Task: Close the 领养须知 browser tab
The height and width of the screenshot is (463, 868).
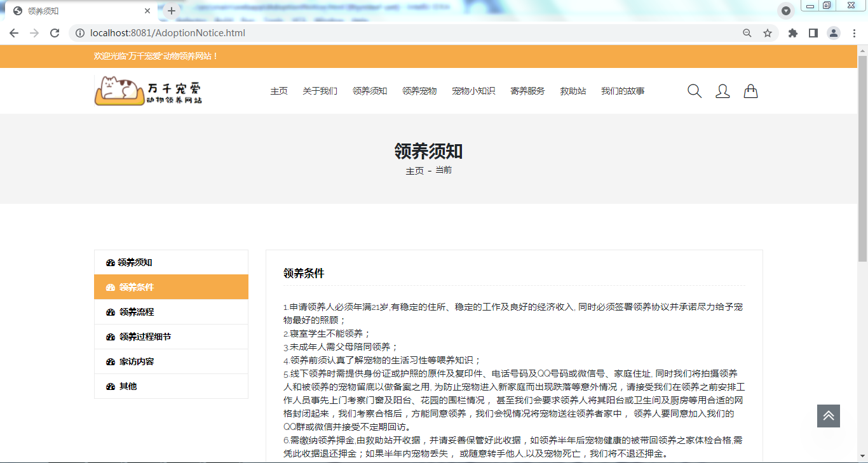Action: click(147, 11)
